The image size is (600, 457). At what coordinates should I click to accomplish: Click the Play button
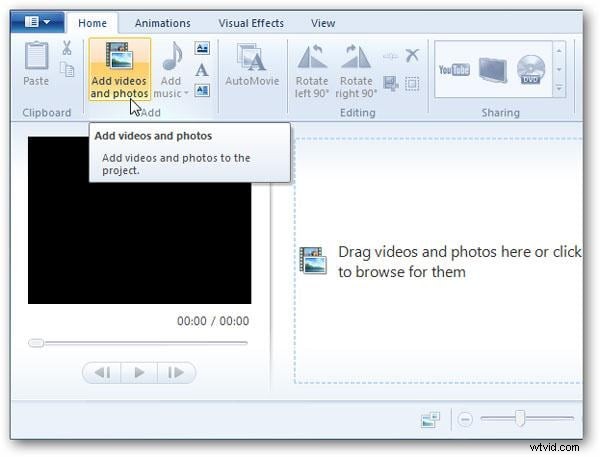(139, 372)
